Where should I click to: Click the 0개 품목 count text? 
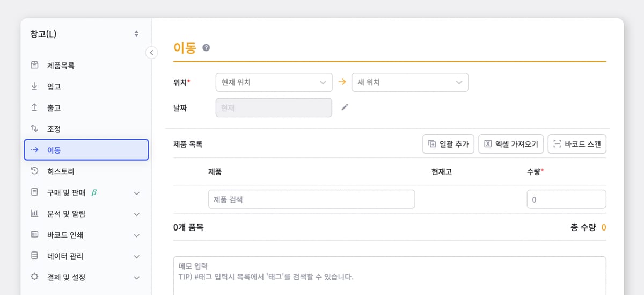tap(188, 227)
